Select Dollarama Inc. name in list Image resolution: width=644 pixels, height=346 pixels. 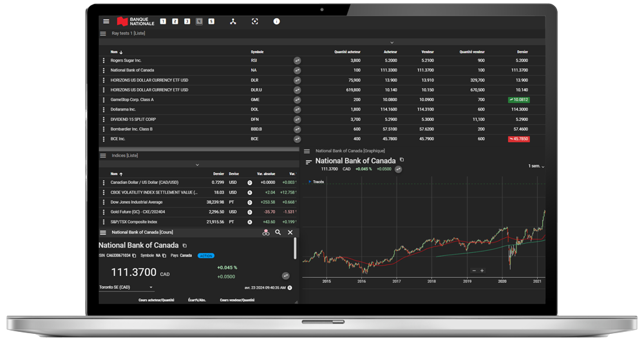tap(123, 109)
